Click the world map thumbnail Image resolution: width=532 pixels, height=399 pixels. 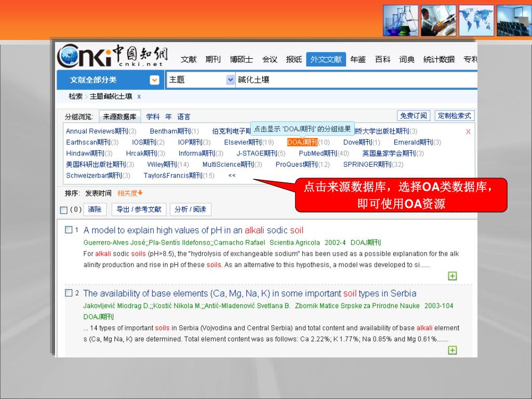coord(476,20)
